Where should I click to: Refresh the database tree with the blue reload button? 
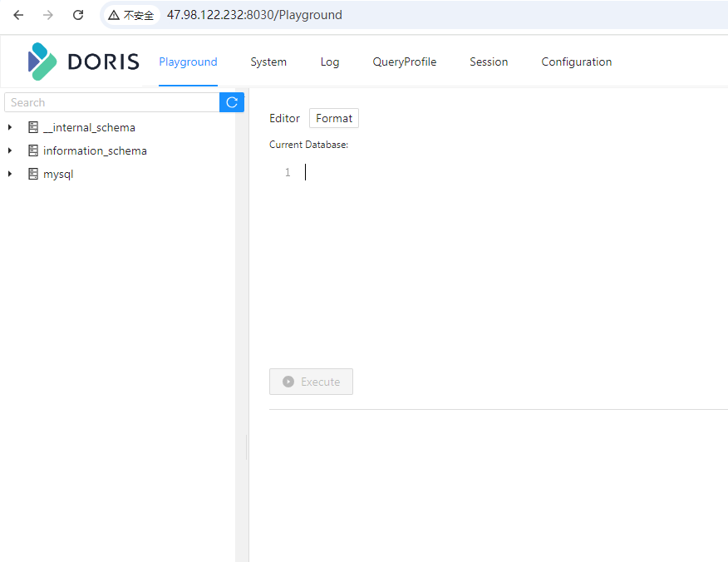pyautogui.click(x=232, y=102)
